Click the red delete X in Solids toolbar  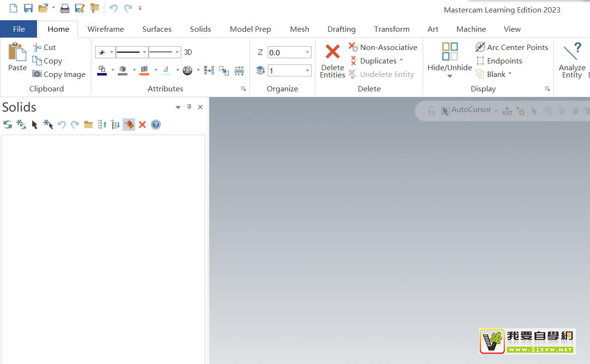tap(142, 125)
